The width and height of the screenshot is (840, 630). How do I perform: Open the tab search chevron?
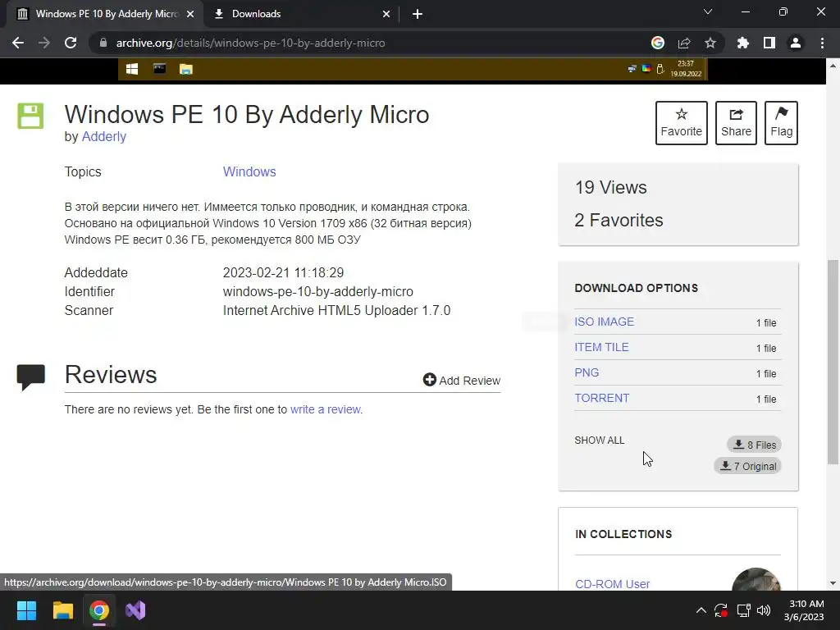coord(708,11)
